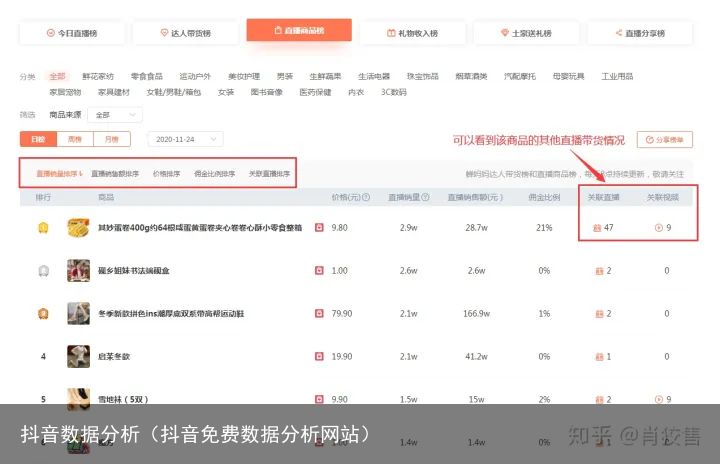The image size is (720, 464).
Task: Sort by 价格排序
Action: [166, 174]
